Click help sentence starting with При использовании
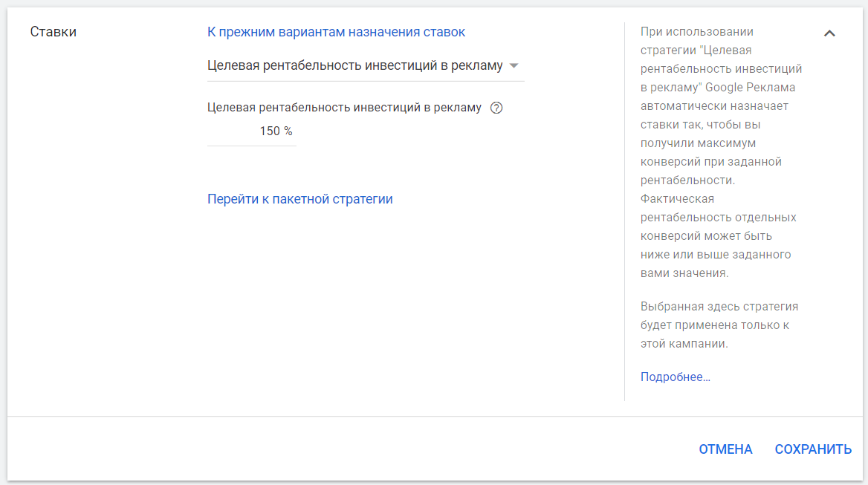Screen dimensions: 868x485 (x=696, y=32)
